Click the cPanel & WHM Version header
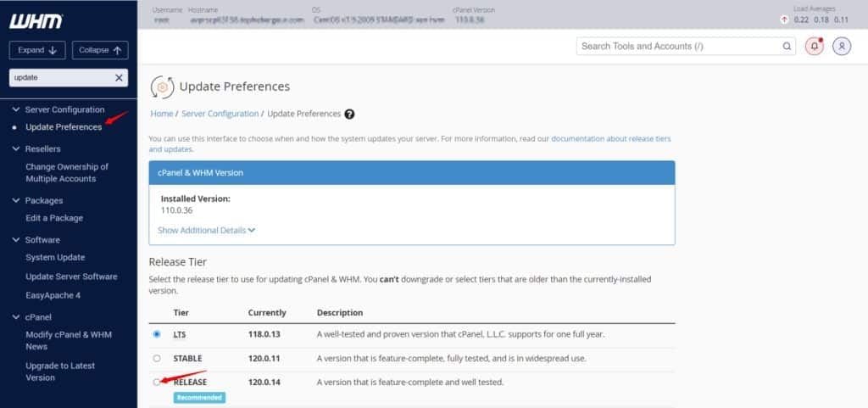 412,173
